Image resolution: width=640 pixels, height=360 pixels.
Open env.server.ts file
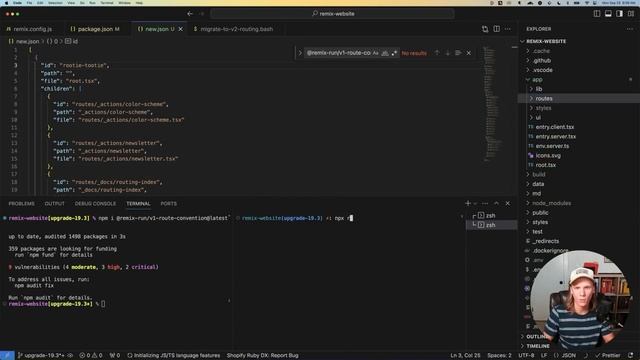pyautogui.click(x=552, y=146)
